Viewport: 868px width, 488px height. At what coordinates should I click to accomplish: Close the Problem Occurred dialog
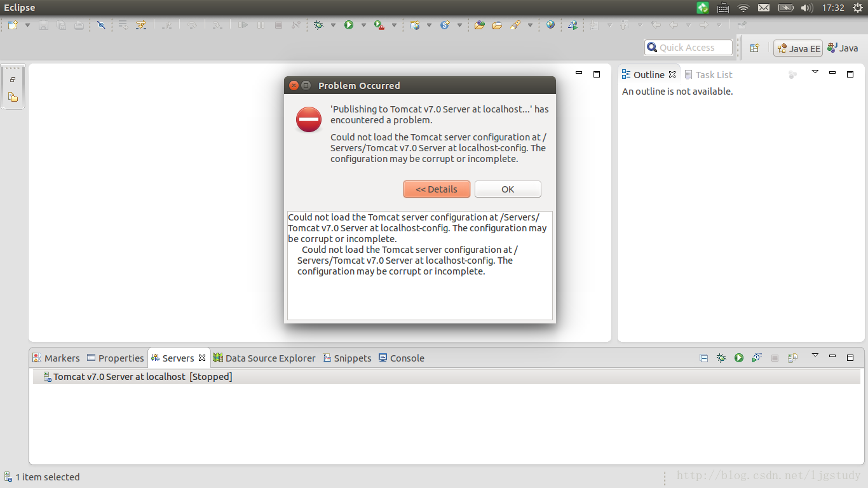294,85
